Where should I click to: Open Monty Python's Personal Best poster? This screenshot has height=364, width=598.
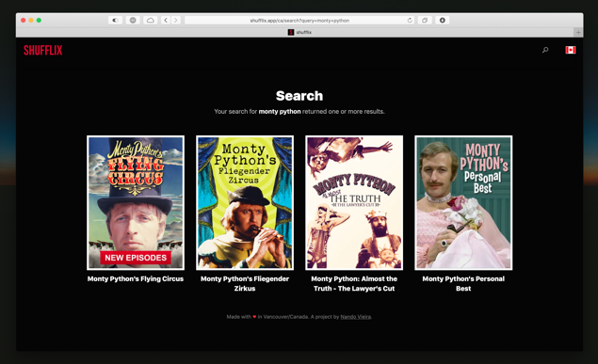tap(463, 202)
